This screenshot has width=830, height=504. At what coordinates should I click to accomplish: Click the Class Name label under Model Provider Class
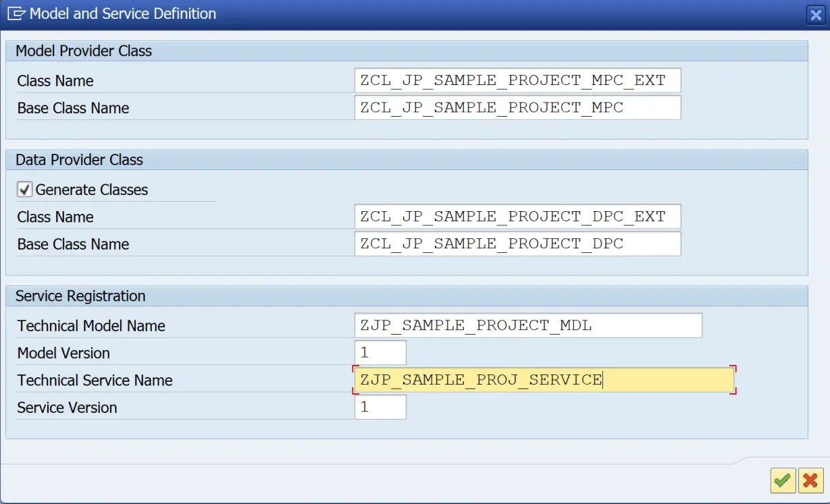coord(55,80)
